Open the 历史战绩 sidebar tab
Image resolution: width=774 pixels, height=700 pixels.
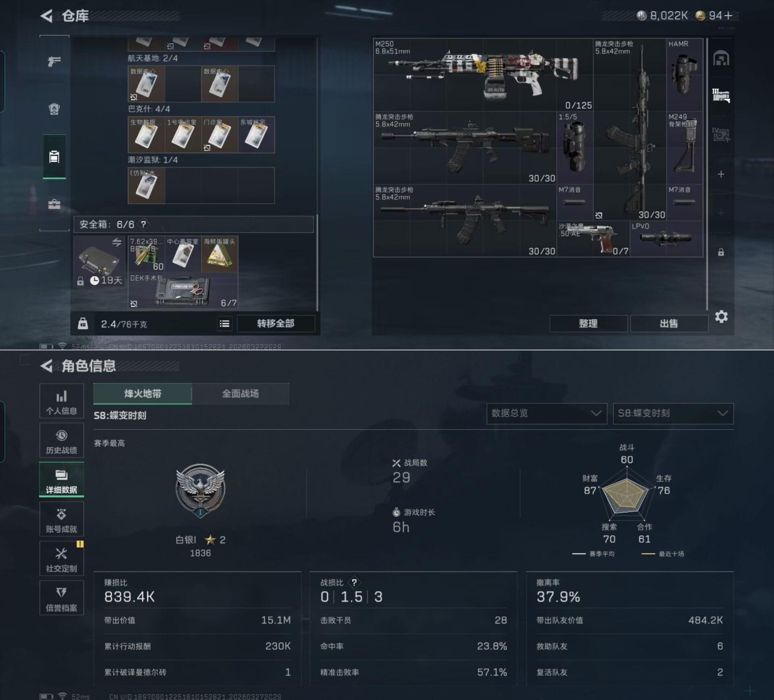pos(62,441)
